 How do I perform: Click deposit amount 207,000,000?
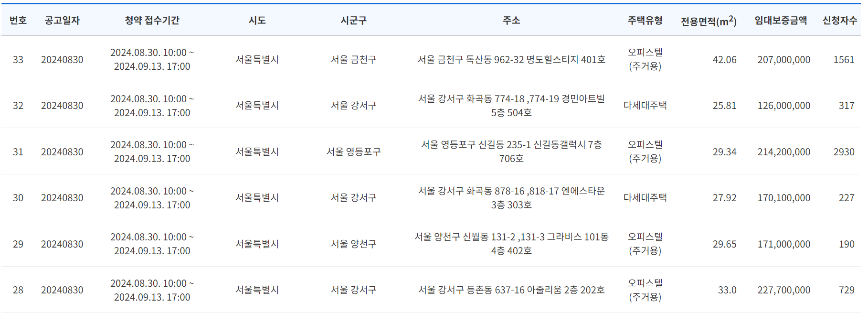[783, 60]
